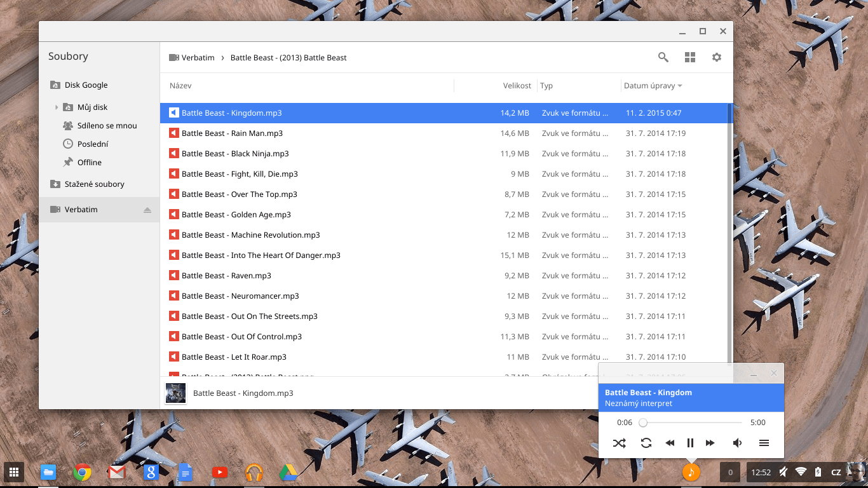Select Můj disk folder
Screen dimensions: 868x488
coord(92,107)
